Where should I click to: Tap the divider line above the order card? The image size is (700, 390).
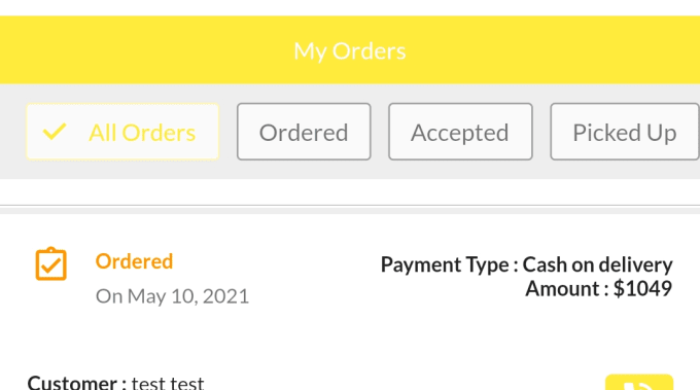tap(350, 206)
